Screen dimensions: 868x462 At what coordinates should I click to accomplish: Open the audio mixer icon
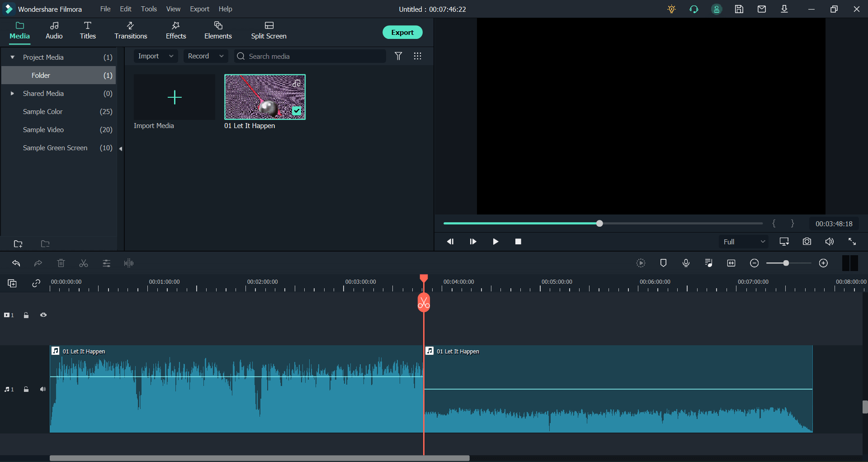click(x=708, y=263)
